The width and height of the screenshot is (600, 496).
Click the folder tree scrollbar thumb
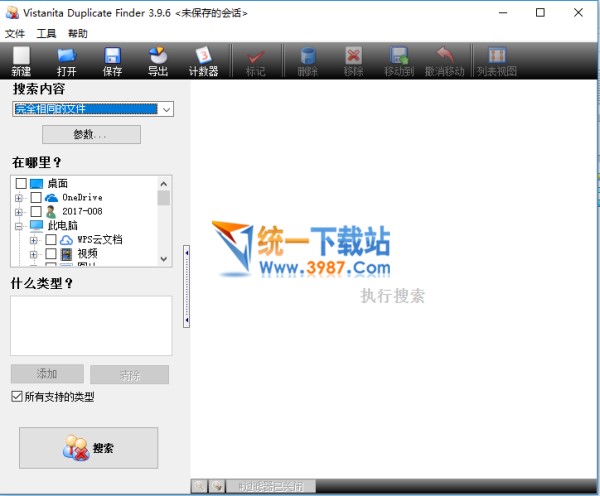(164, 198)
